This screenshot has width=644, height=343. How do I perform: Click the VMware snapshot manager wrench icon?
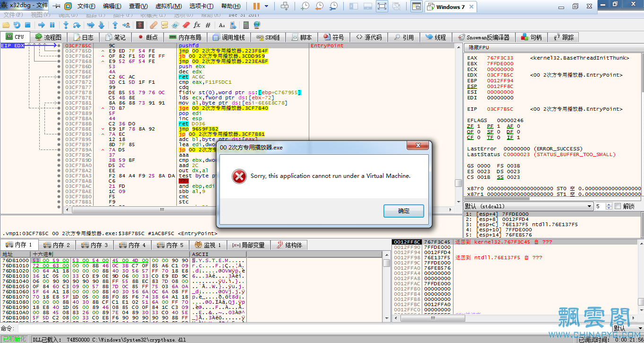tap(334, 6)
